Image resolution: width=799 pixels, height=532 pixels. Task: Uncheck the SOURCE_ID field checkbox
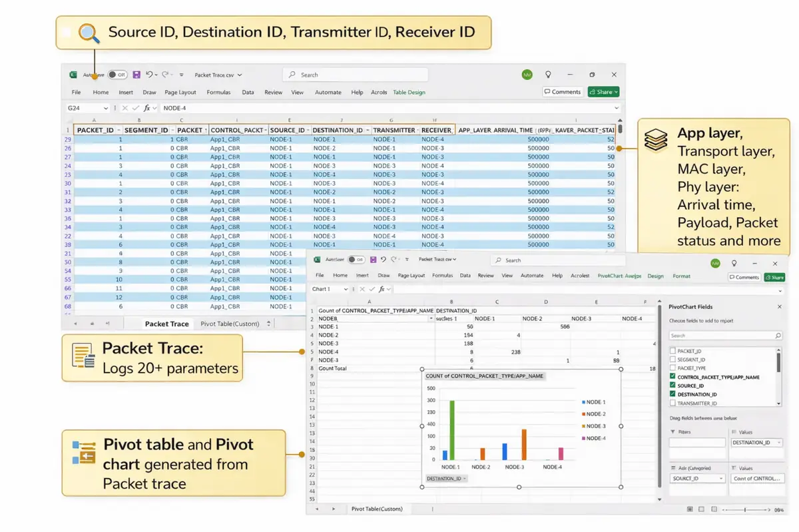click(x=672, y=386)
